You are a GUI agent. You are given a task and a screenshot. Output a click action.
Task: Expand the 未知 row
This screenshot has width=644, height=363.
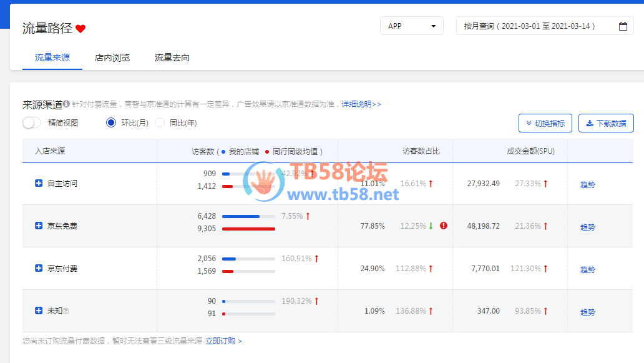coord(39,311)
